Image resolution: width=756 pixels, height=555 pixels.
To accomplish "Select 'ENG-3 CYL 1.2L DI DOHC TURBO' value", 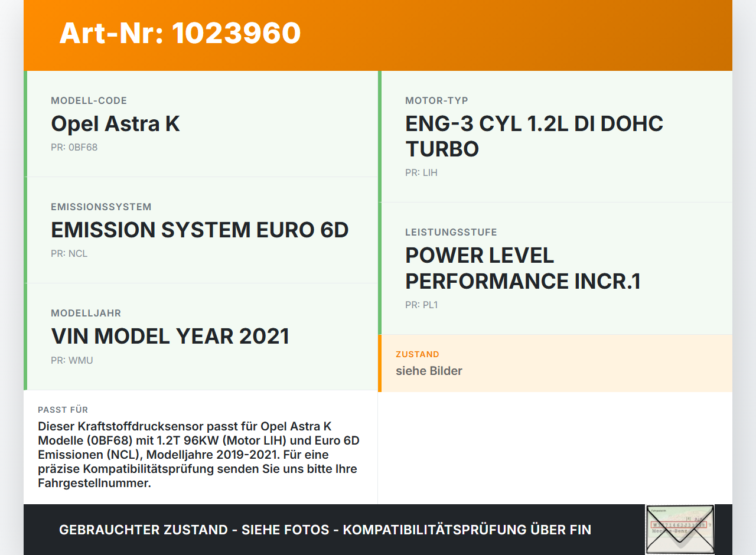I will point(534,136).
